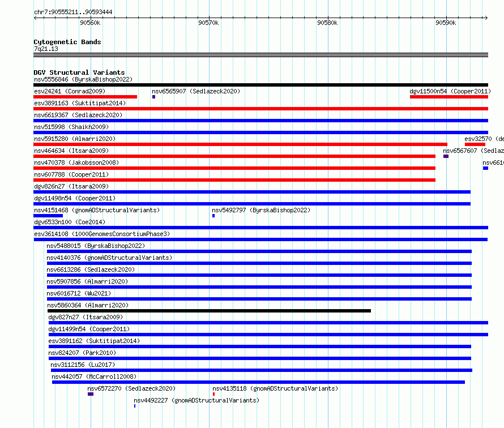
Task: Select the nsv515998 (Shaikh2009) variant
Action: pyautogui.click(x=71, y=127)
